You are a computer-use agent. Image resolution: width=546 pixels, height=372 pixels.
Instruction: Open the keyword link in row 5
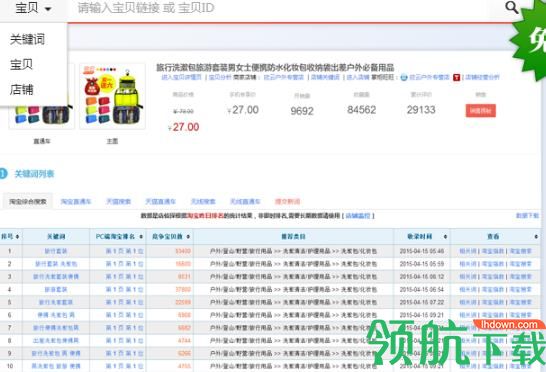pyautogui.click(x=56, y=302)
